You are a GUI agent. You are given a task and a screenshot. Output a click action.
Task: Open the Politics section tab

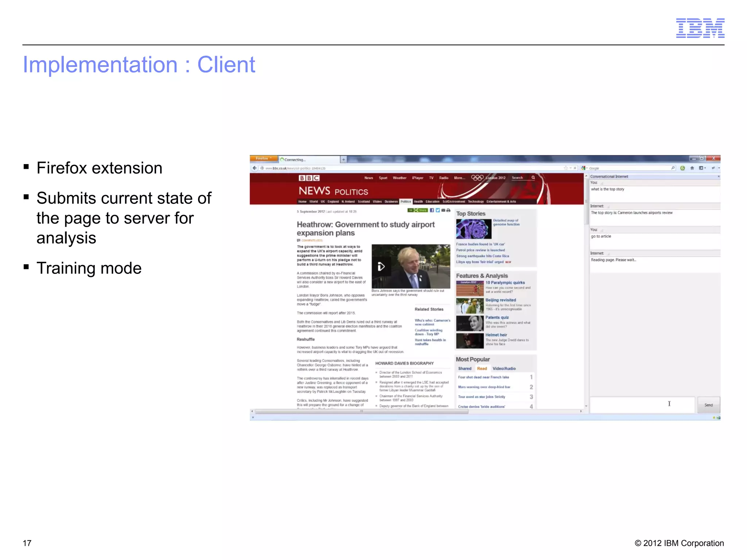coord(406,202)
